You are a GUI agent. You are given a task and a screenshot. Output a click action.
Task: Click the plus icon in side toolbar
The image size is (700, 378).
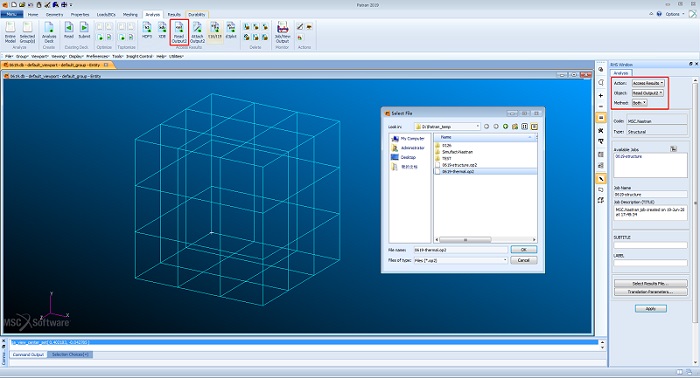pyautogui.click(x=601, y=96)
